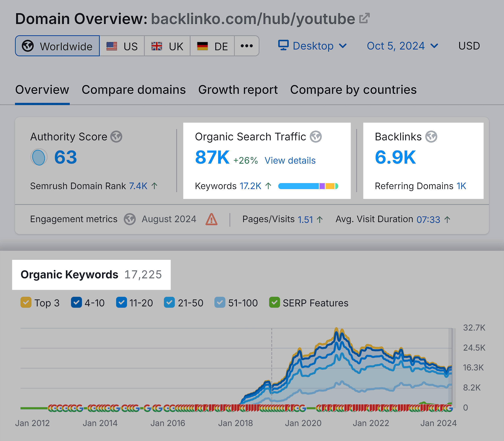504x441 pixels.
Task: Open Backlinks 6.9K value
Action: [x=395, y=157]
